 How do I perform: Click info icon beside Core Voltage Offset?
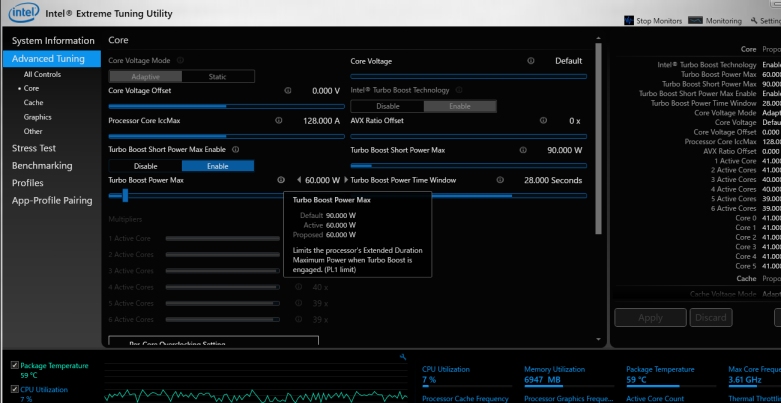click(x=287, y=91)
